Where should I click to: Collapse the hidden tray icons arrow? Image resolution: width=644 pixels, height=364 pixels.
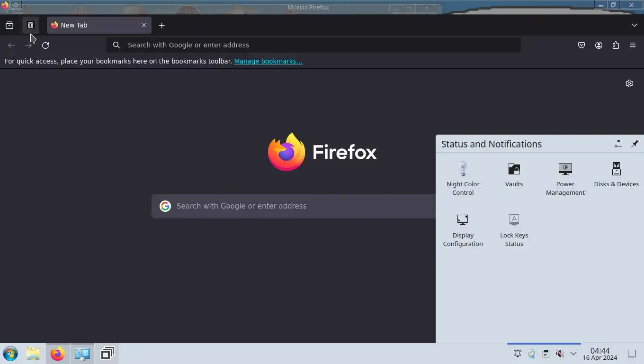tap(573, 354)
